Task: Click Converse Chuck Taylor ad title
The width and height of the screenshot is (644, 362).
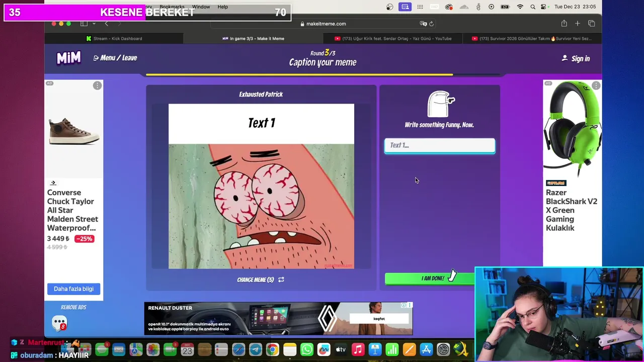Action: coord(72,210)
